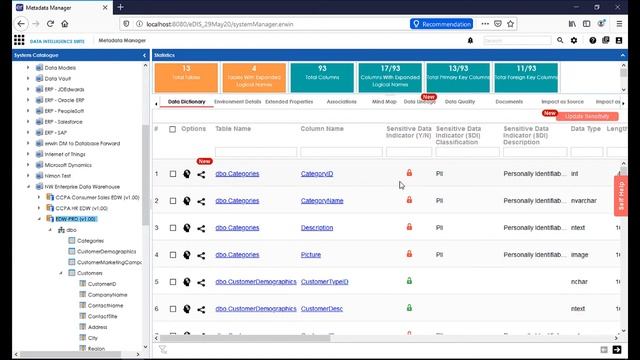640x360 pixels.
Task: Open the settings gear icon
Action: (574, 40)
